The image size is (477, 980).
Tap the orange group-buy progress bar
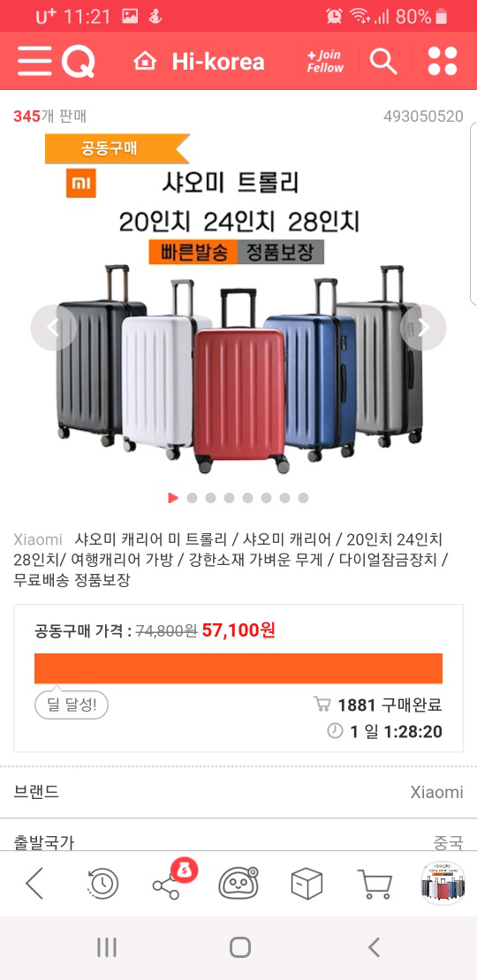[238, 668]
